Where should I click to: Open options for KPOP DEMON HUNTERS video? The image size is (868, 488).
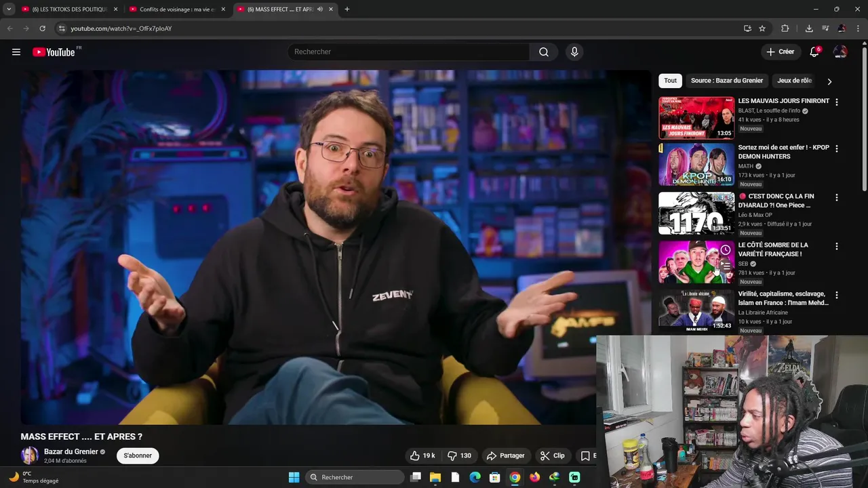coord(836,148)
